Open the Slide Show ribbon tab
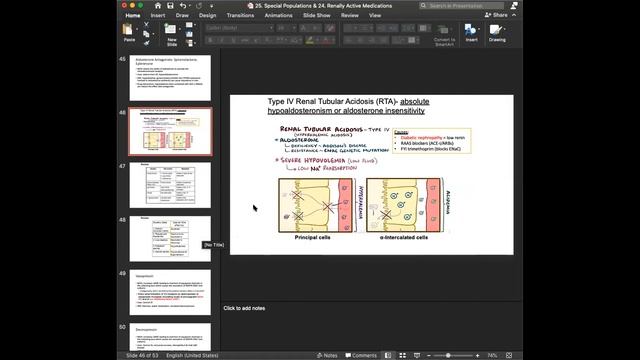 pos(317,16)
